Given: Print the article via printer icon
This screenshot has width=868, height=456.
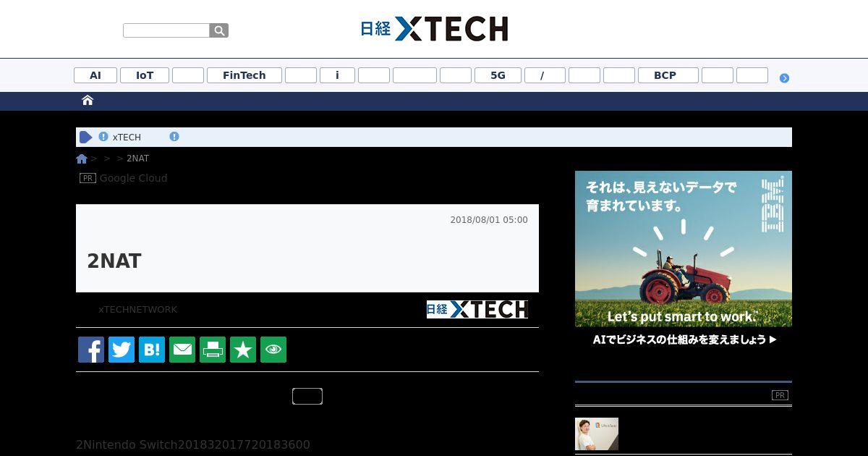Looking at the screenshot, I should (213, 350).
